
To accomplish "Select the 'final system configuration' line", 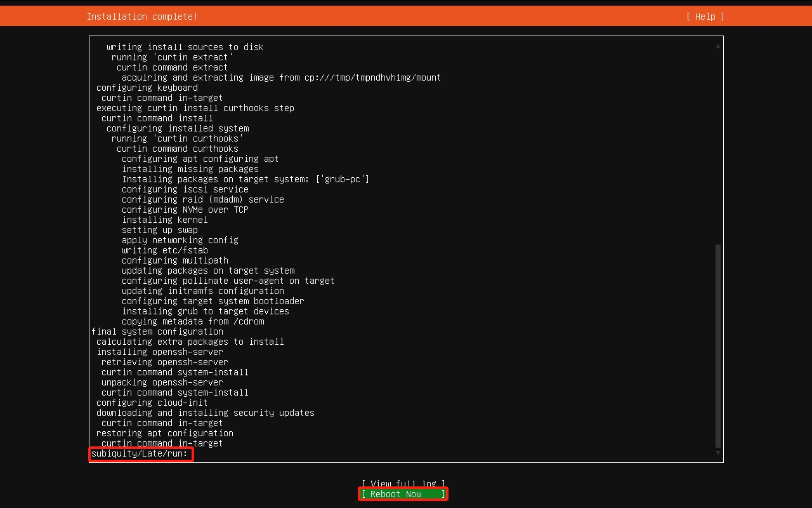I will coord(157,331).
